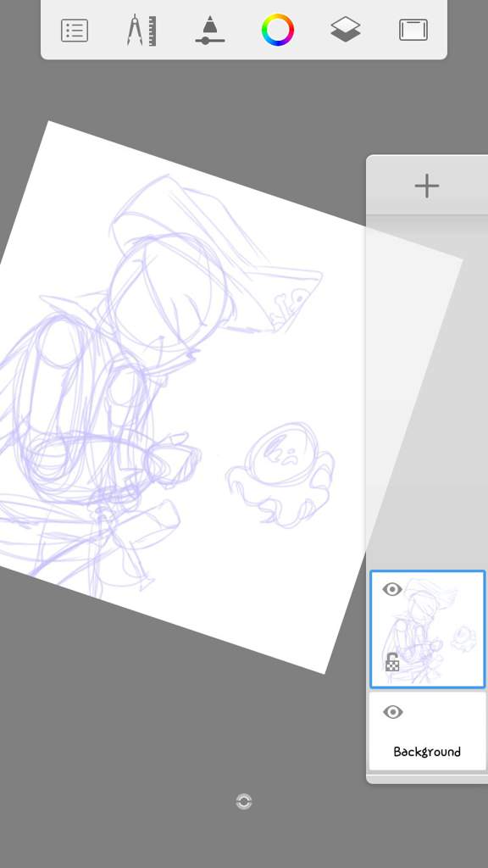Image resolution: width=488 pixels, height=868 pixels.
Task: Open the drawing guides compass-ruler tool
Action: coord(141,30)
